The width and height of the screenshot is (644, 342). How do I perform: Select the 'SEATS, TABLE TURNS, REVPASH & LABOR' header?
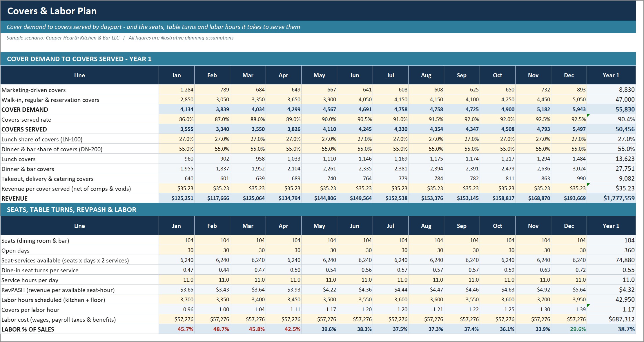pos(71,210)
